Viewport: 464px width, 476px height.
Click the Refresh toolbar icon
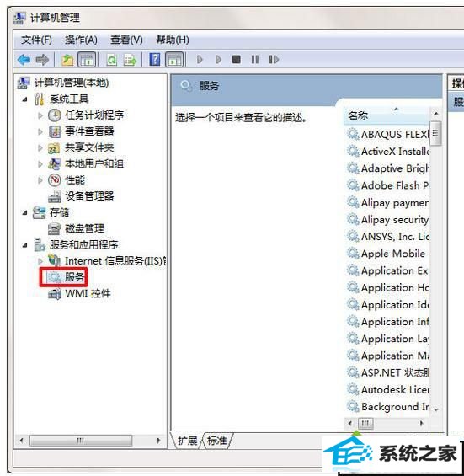point(112,60)
